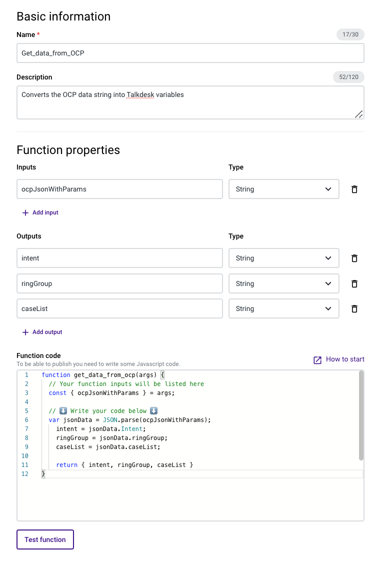Screen dimensions: 392x562
Task: Delete the intent output with trash icon
Action: (354, 258)
